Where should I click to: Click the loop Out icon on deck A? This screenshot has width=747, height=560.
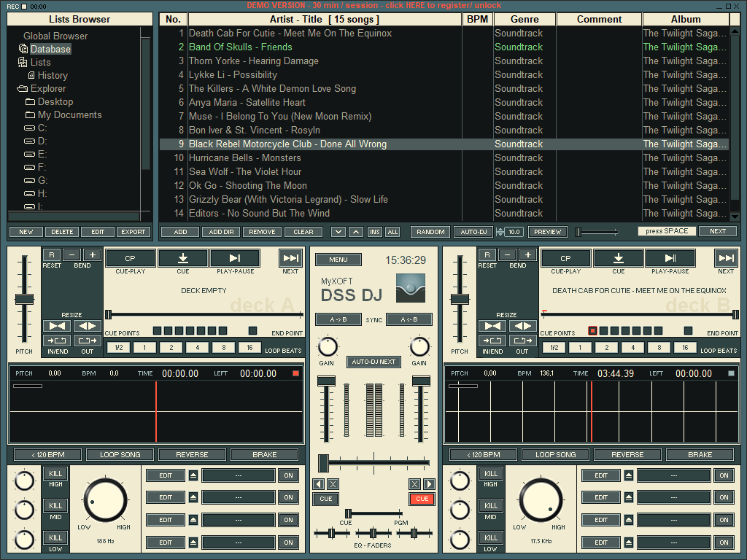point(88,341)
